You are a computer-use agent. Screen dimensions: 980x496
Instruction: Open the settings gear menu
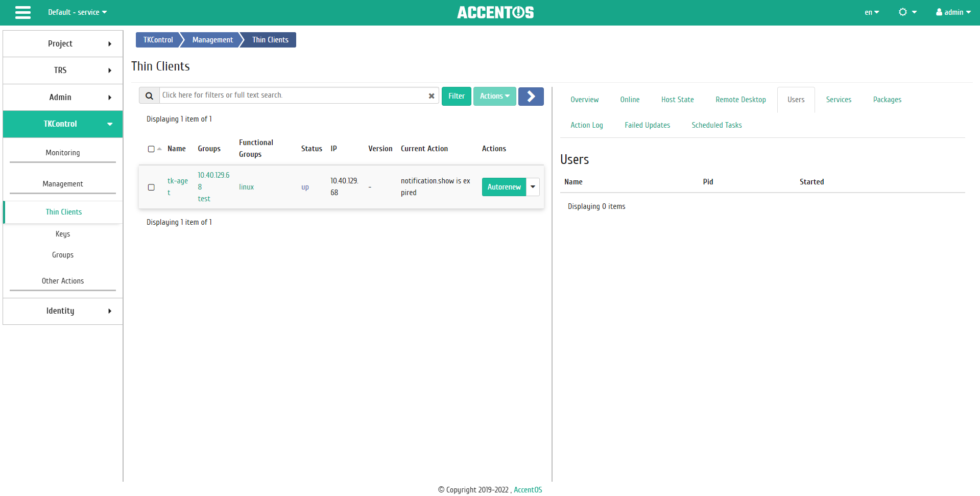click(x=907, y=12)
